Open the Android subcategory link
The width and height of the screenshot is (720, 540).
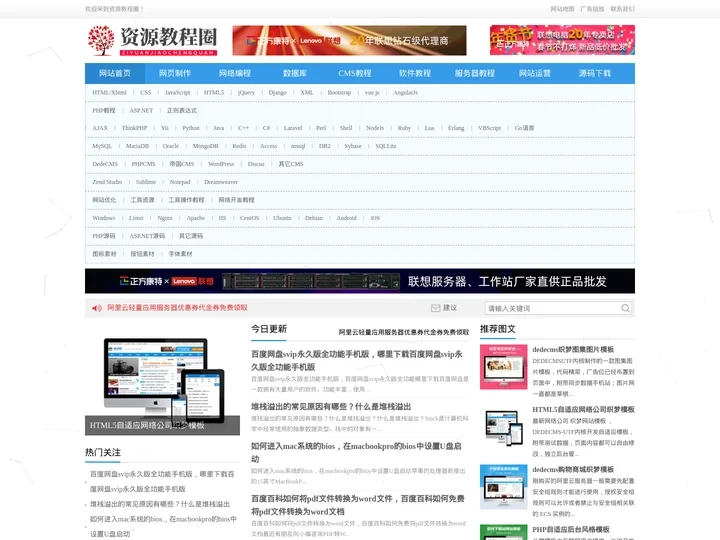coord(346,218)
